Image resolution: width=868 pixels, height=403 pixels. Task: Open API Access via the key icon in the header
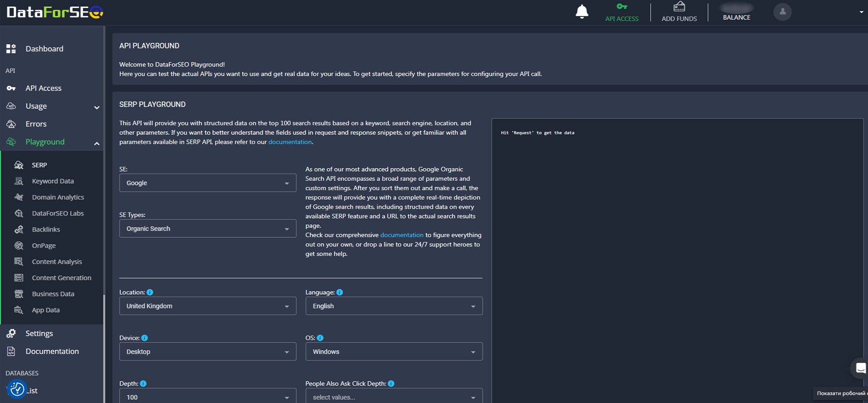point(622,6)
